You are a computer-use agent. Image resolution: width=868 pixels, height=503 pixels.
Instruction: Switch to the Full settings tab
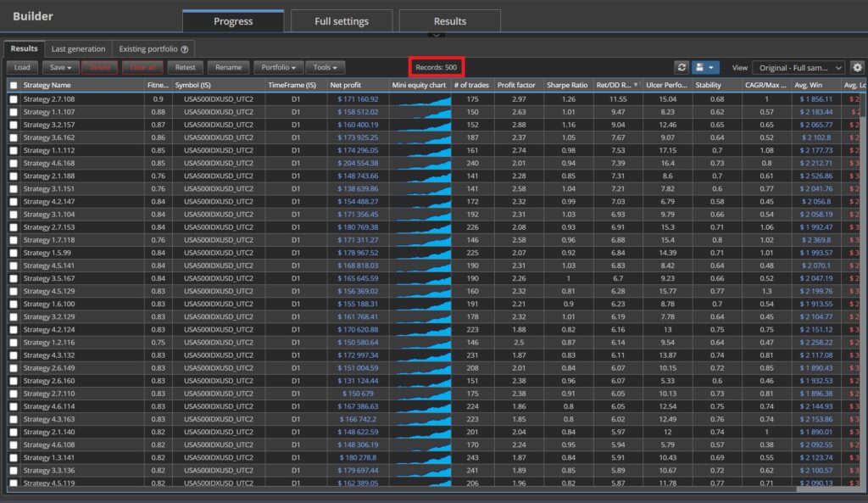coord(341,21)
